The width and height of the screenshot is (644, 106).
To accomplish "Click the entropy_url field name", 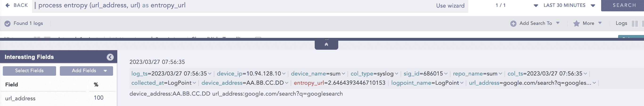I will (x=309, y=83).
